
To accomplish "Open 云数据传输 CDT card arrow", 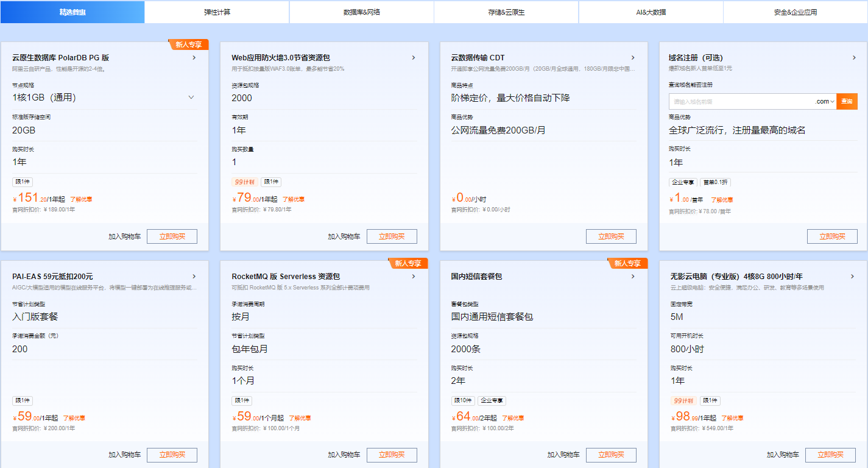I will pyautogui.click(x=632, y=58).
